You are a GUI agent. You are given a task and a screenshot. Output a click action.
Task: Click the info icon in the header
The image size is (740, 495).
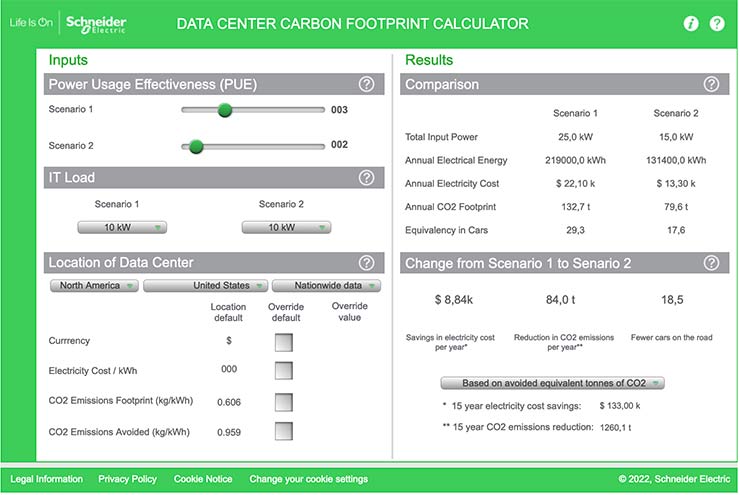[691, 24]
